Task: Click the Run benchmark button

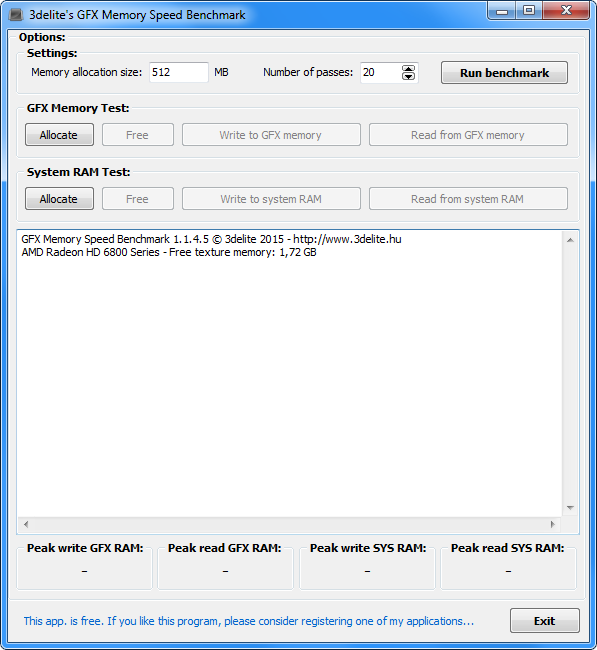Action: [x=504, y=73]
